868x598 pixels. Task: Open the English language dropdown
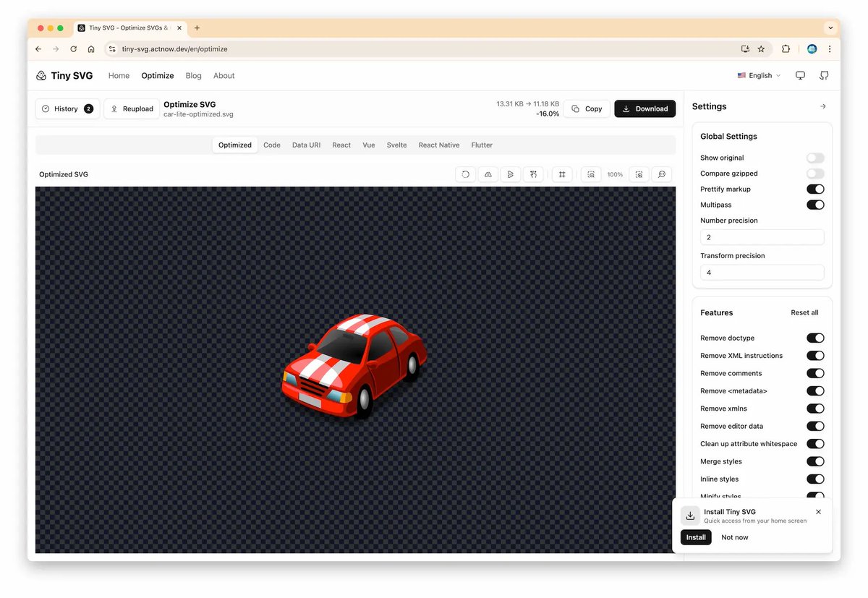[x=758, y=75]
